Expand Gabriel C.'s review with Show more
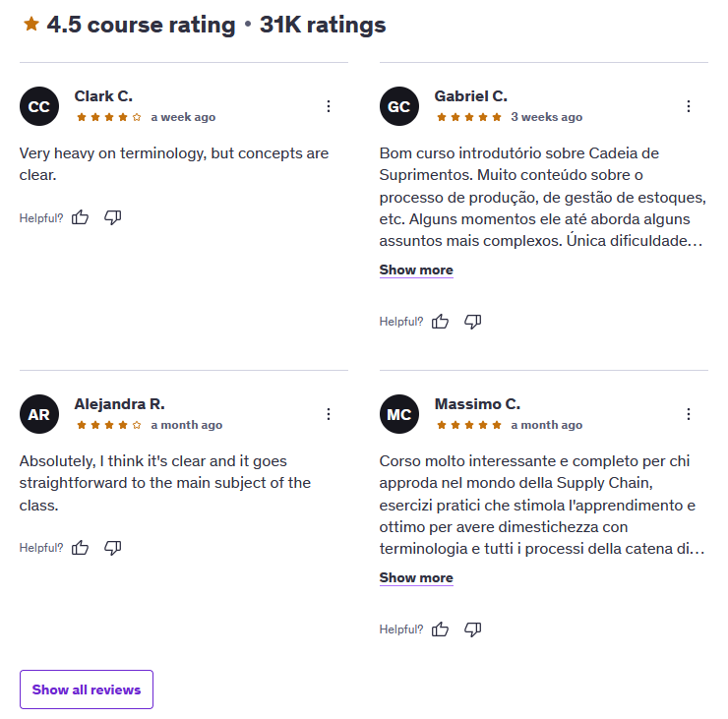The image size is (728, 719). coord(416,270)
